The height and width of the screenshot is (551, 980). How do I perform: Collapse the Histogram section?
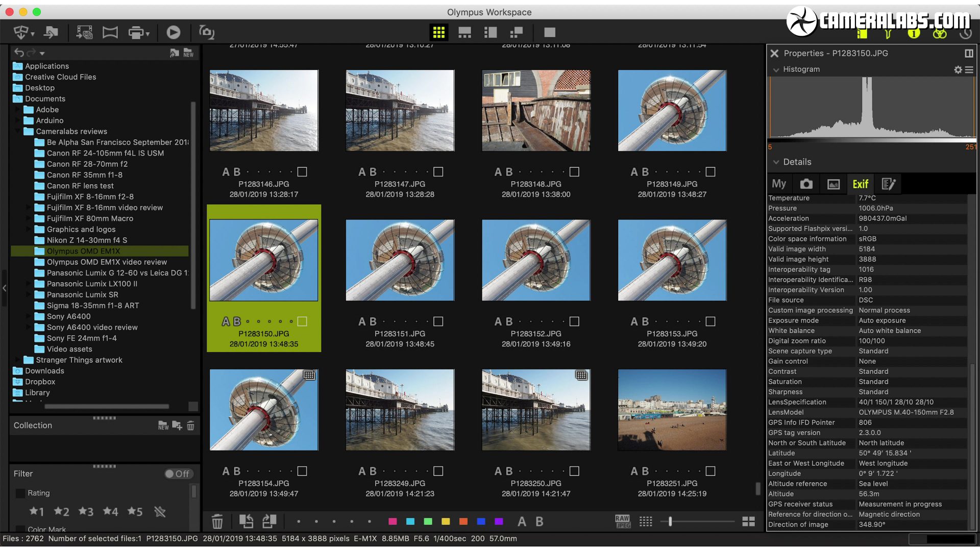click(776, 70)
